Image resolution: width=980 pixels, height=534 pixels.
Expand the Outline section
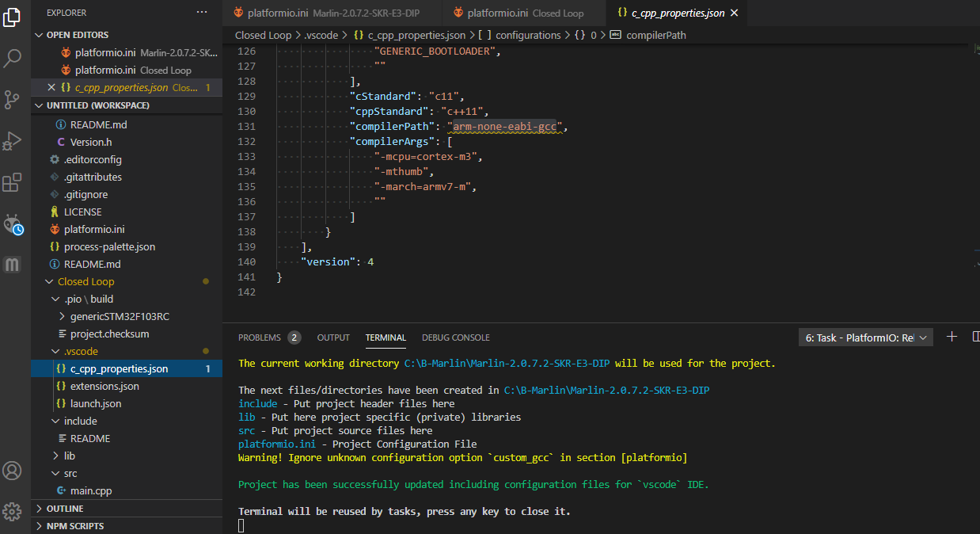click(127, 509)
